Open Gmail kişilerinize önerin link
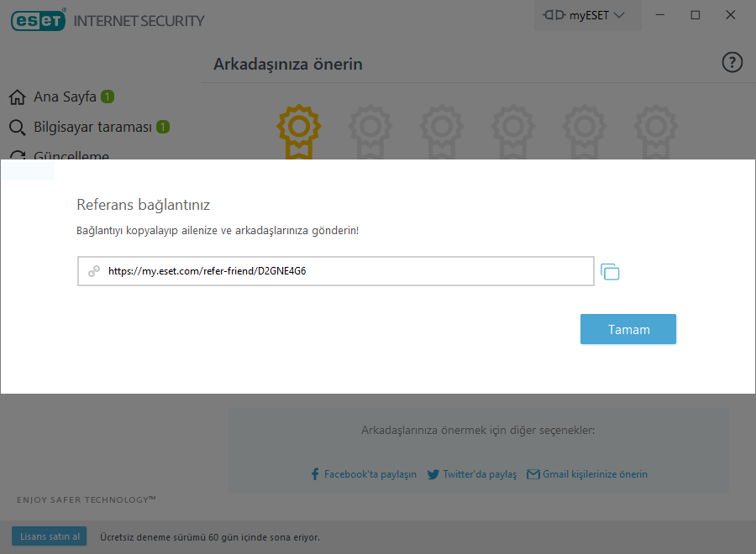The width and height of the screenshot is (756, 554). coord(595,474)
